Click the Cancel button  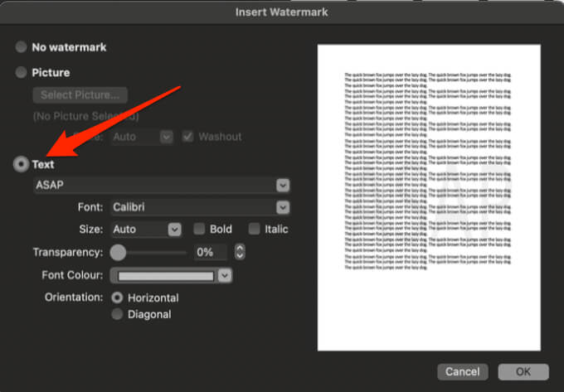[x=463, y=371]
